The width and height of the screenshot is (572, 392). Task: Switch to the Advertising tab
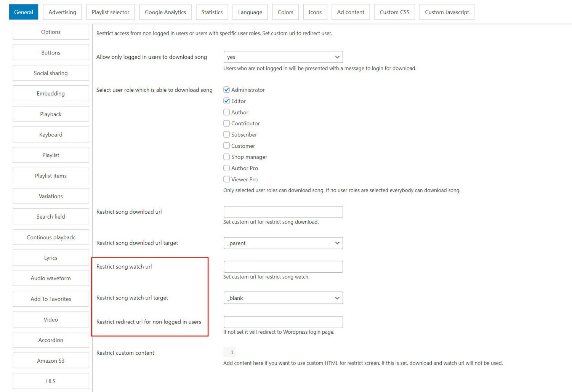pyautogui.click(x=62, y=12)
